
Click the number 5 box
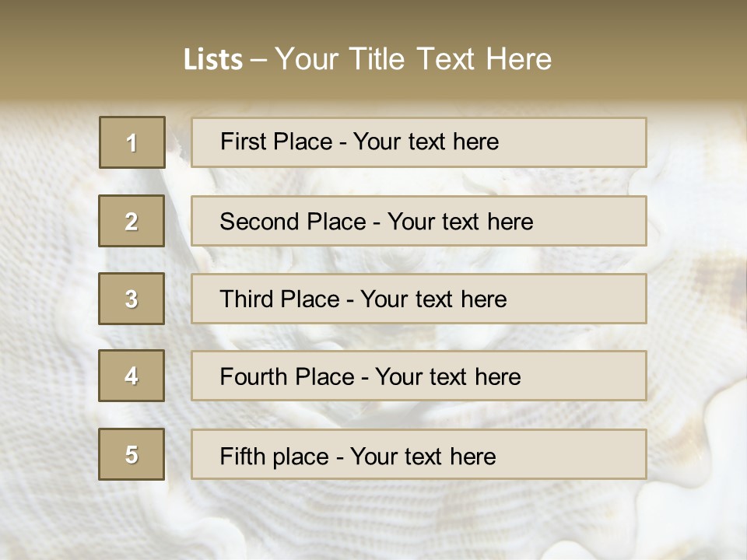tap(132, 454)
